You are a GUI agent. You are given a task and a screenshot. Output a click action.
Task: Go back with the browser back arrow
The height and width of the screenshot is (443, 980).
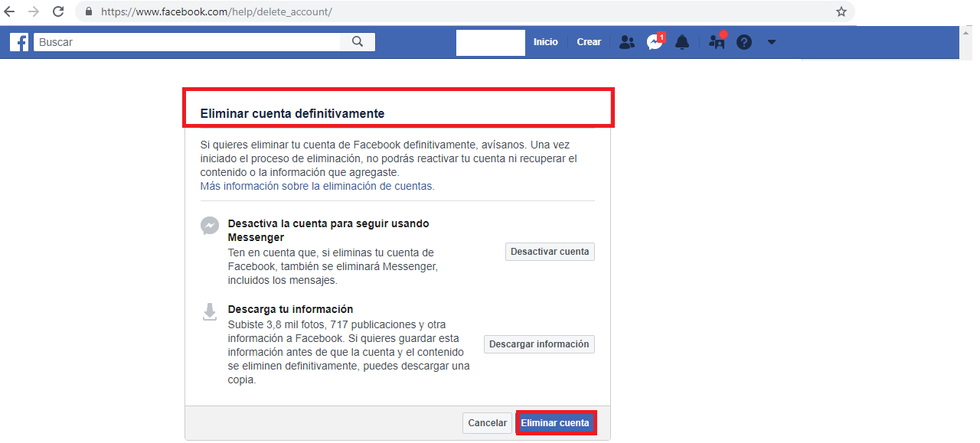click(10, 11)
